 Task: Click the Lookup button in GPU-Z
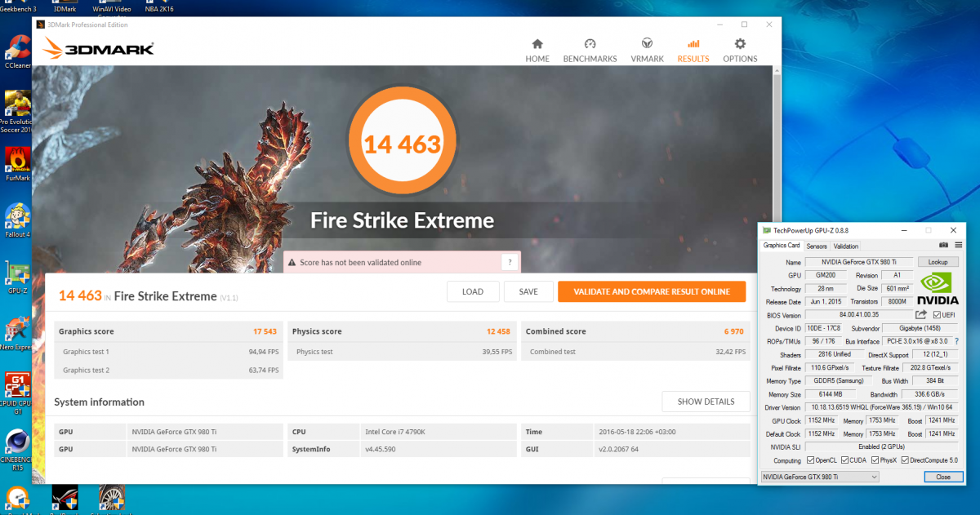pos(938,262)
